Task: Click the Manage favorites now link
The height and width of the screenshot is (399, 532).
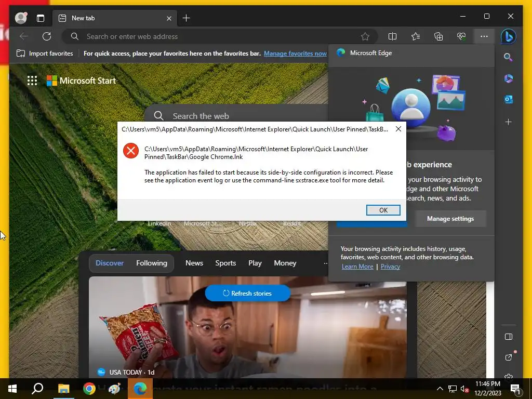Action: pyautogui.click(x=295, y=54)
